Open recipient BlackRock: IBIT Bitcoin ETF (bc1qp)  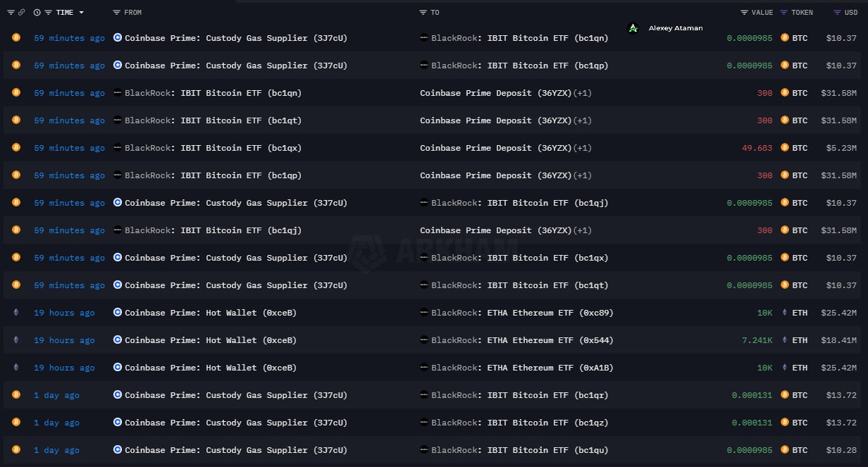click(520, 66)
